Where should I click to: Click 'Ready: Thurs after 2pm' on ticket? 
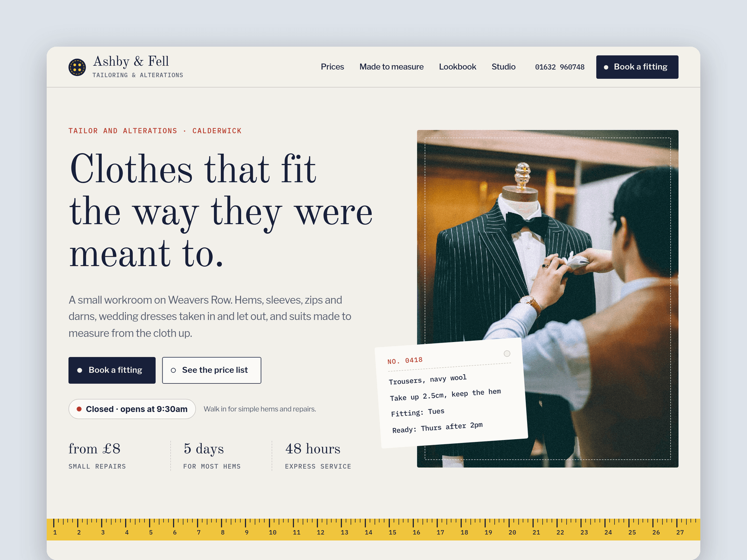pos(437,427)
